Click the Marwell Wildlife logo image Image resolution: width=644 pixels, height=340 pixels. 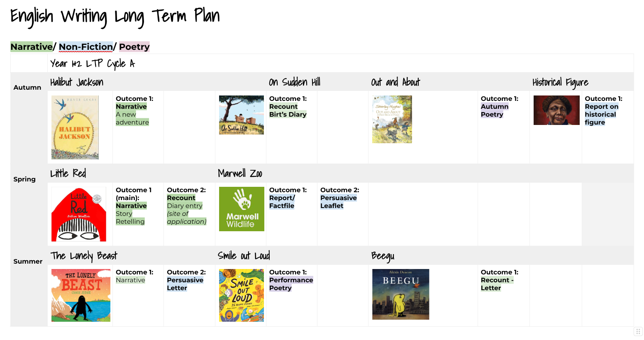pos(242,209)
